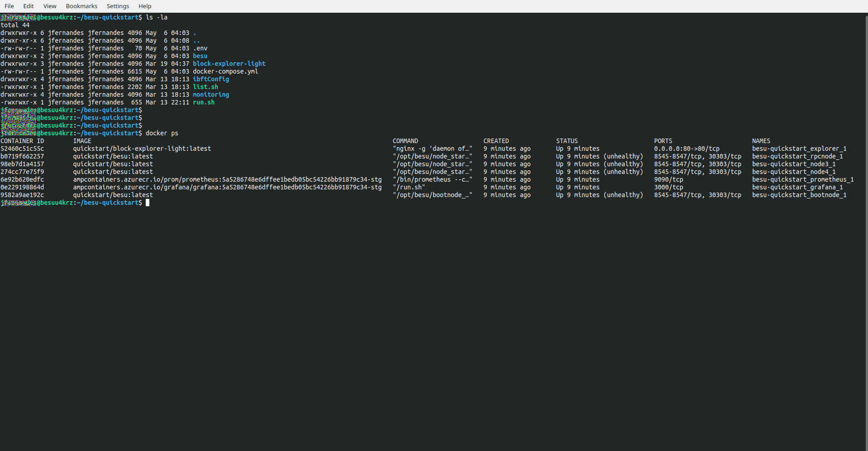The height and width of the screenshot is (451, 868).
Task: Click the run.sh file name
Action: pos(203,102)
